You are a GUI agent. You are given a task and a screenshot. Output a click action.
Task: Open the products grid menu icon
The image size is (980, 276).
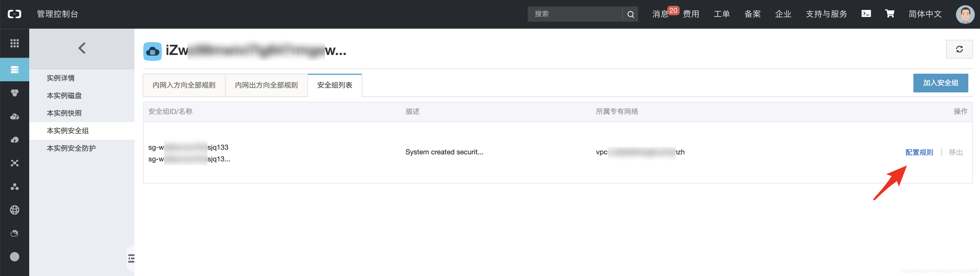click(14, 43)
